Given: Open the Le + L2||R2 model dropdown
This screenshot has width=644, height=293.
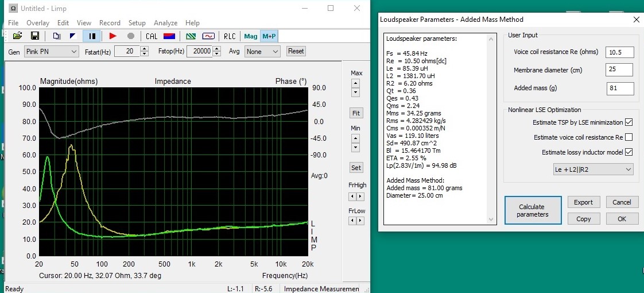Looking at the screenshot, I should (593, 169).
